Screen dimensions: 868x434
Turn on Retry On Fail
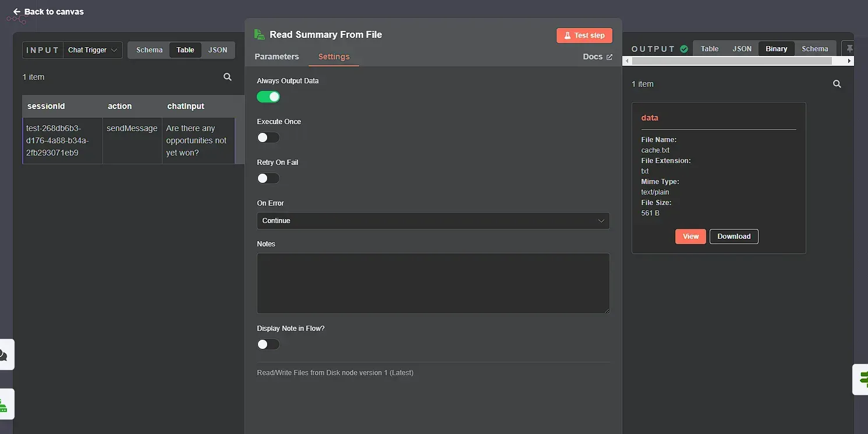coord(268,178)
